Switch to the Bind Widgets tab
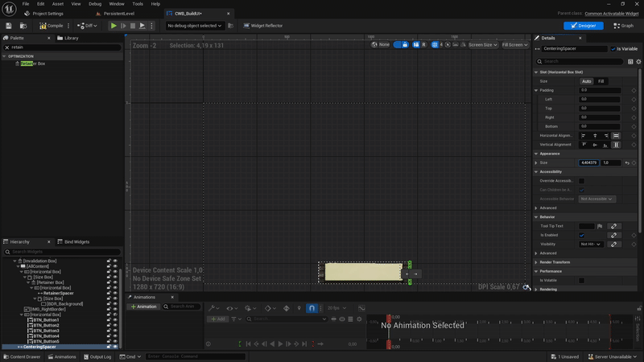The width and height of the screenshot is (644, 362). [75, 241]
